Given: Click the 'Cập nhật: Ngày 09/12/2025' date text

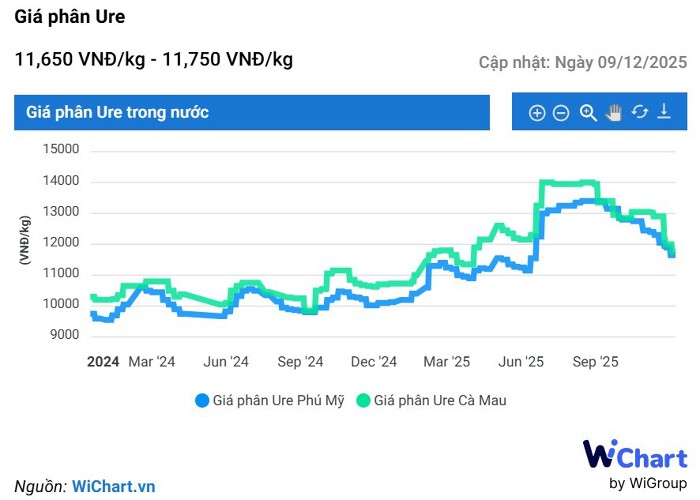Looking at the screenshot, I should [583, 62].
